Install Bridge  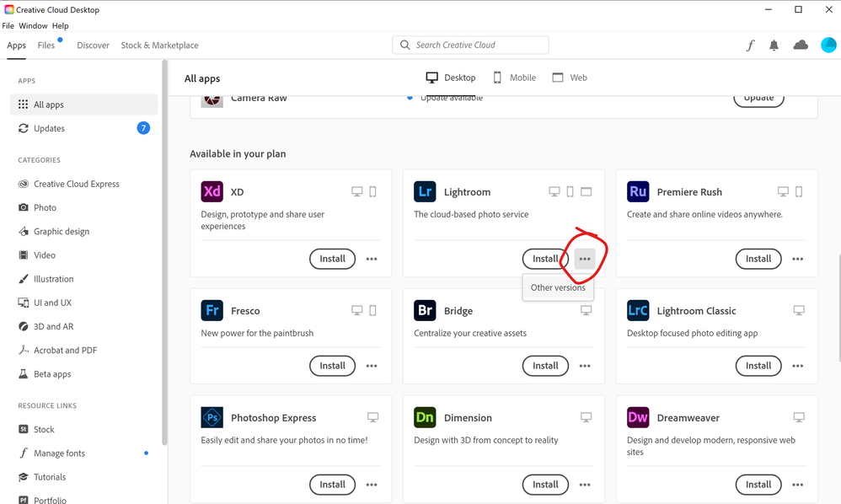point(545,366)
